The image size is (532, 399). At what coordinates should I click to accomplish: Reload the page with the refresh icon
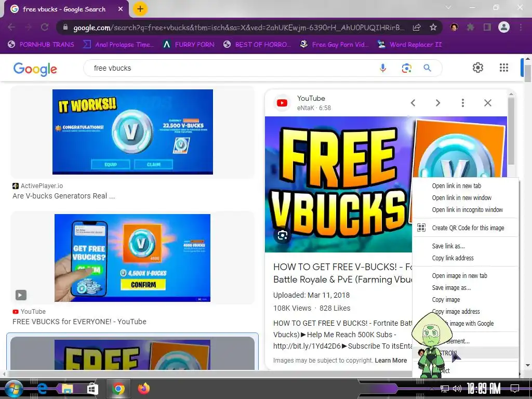coord(45,27)
